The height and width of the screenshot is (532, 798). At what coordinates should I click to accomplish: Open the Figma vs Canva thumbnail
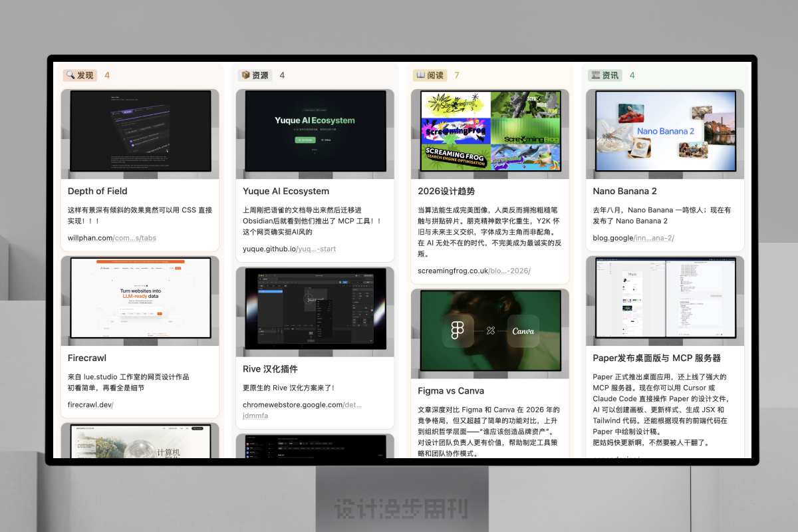(490, 334)
